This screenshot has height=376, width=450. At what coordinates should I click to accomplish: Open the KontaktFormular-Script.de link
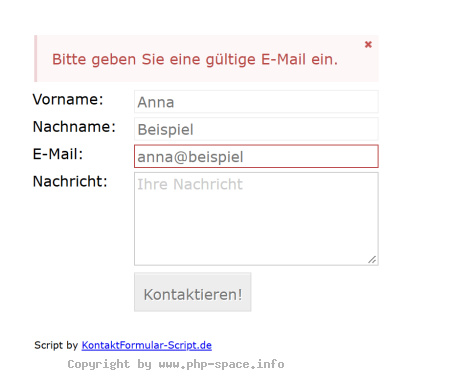tap(147, 345)
